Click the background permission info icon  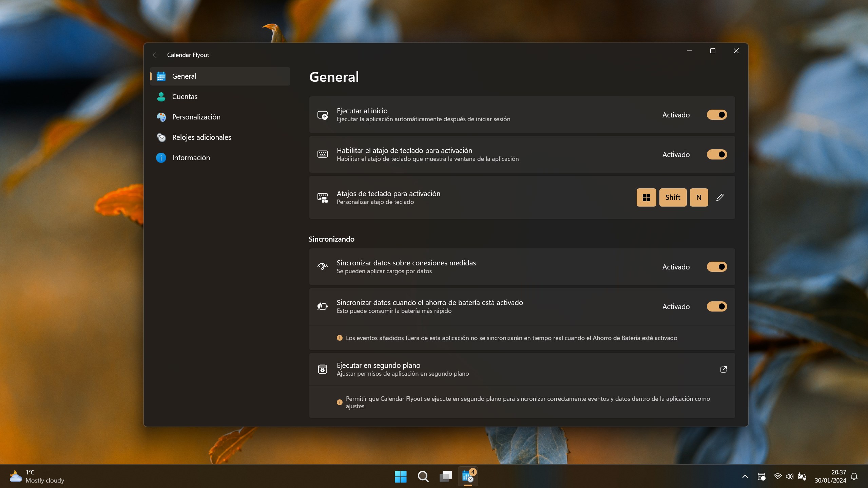coord(339,402)
